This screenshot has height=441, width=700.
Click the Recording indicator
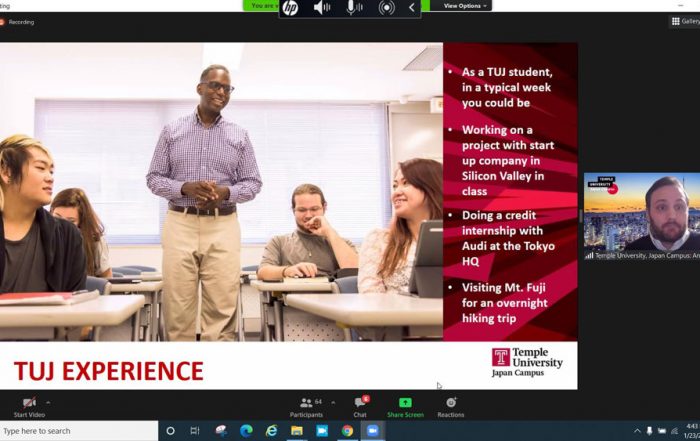pos(18,22)
